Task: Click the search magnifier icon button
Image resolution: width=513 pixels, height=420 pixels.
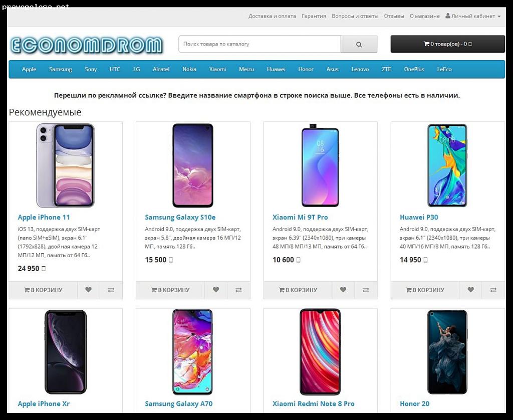Action: coord(359,44)
